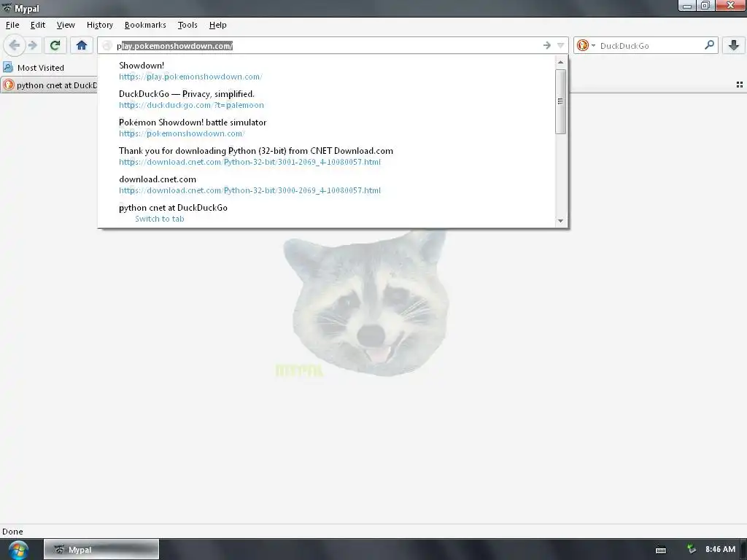Open the Downloads arrow button
This screenshot has height=560, width=747.
[734, 45]
